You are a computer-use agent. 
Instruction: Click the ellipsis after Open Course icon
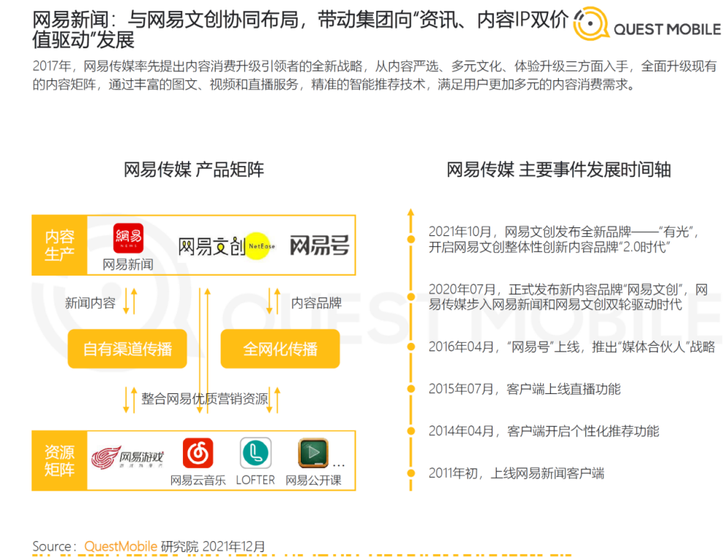[339, 464]
